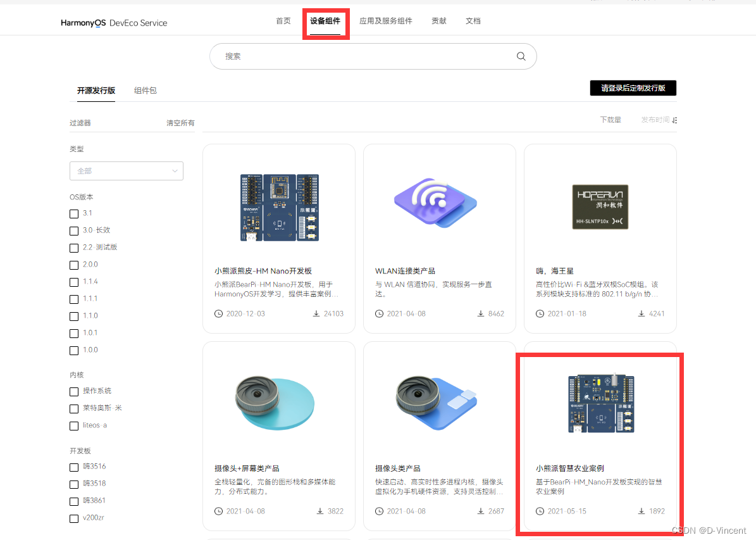Open the WLAN连接类产品 title
Viewport: 756px width, 540px height.
tap(405, 271)
